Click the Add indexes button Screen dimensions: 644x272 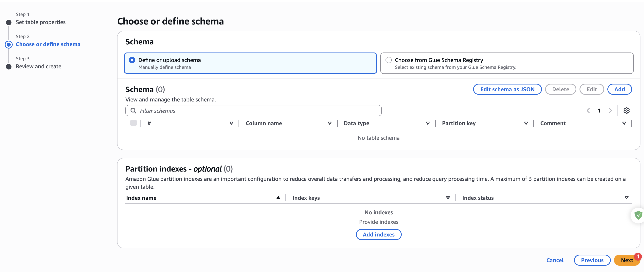[x=379, y=234]
